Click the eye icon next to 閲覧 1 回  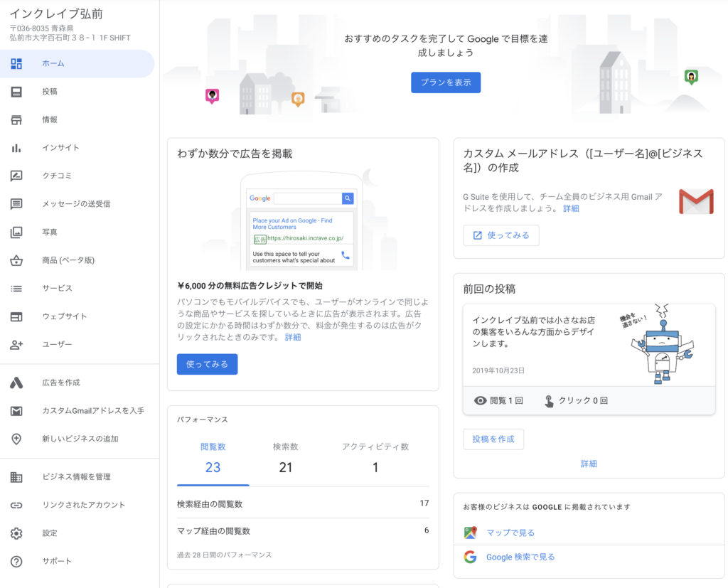(x=480, y=401)
